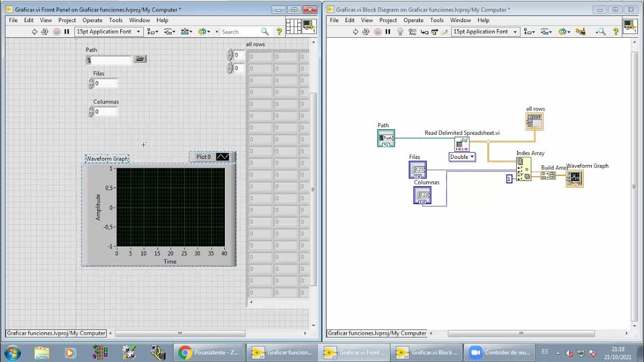Expand Resize Objects dropdown in the Front Panel

point(187,32)
